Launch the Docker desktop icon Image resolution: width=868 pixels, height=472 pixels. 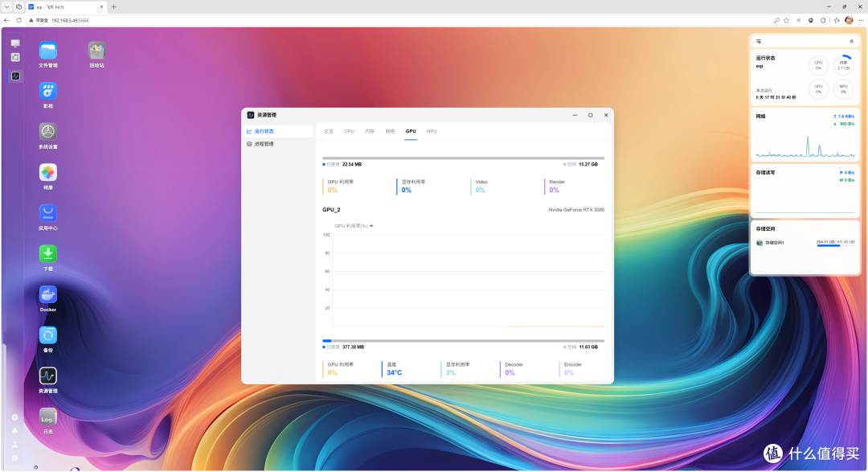tap(48, 295)
